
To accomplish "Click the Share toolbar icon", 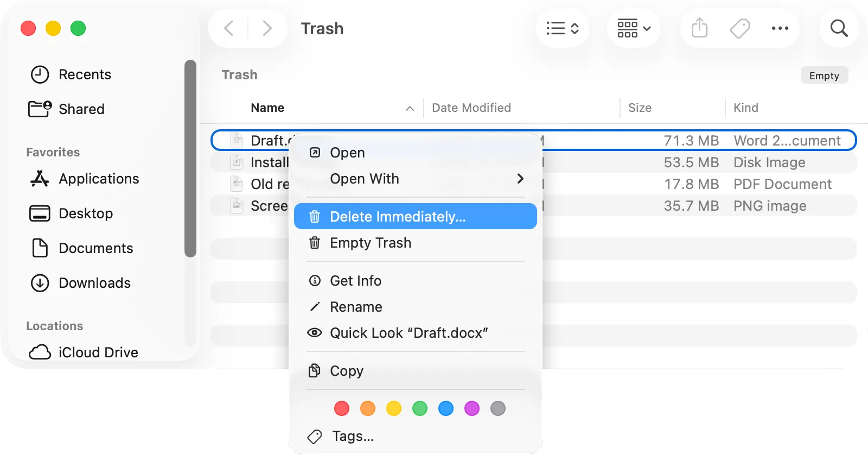I will pos(700,28).
